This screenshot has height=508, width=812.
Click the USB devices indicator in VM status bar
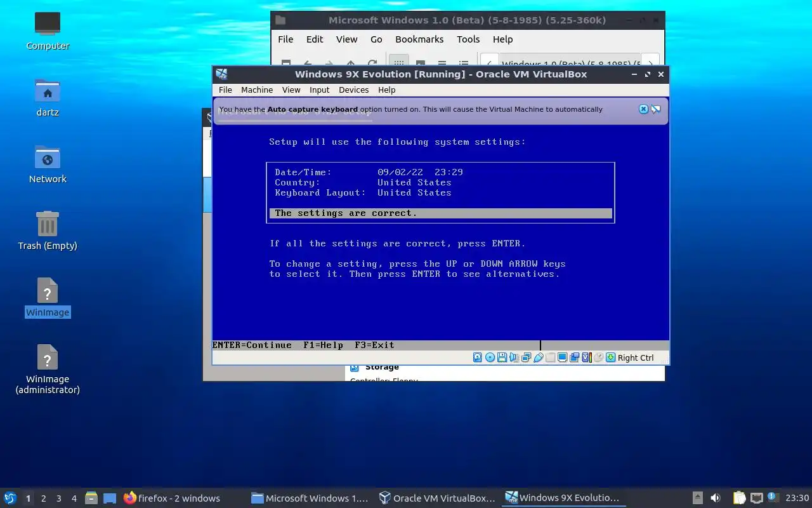(539, 358)
